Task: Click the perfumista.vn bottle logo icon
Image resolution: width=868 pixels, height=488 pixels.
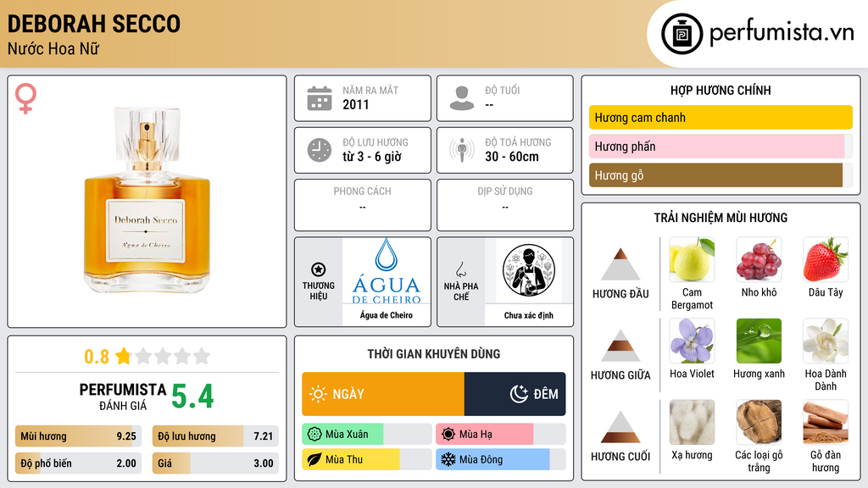Action: click(682, 34)
